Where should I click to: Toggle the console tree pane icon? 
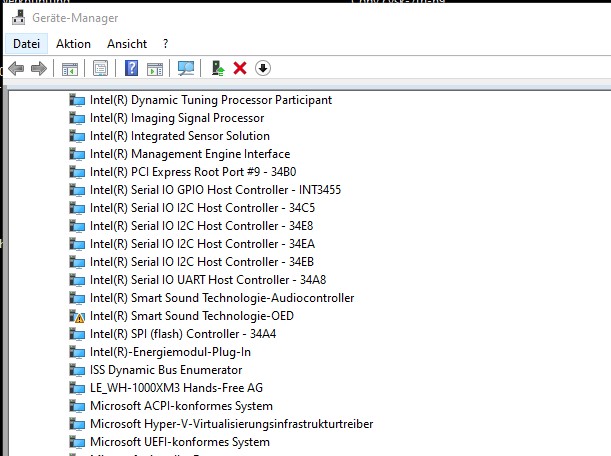click(70, 69)
